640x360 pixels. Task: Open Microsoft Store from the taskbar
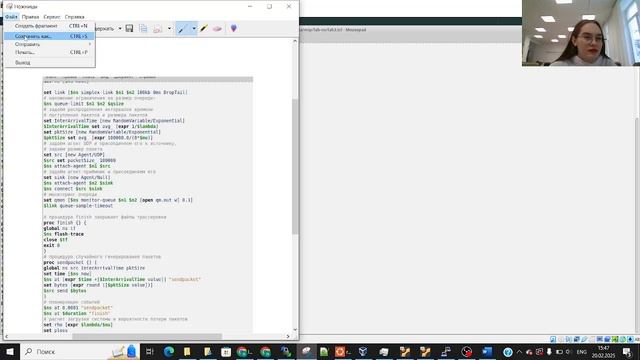point(226,351)
